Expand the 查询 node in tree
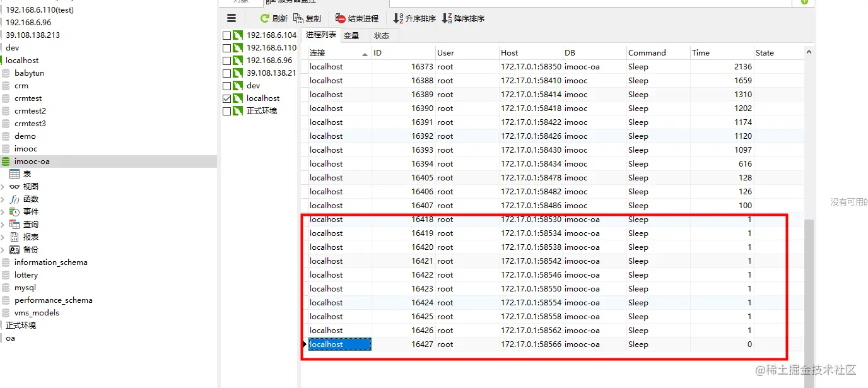The height and width of the screenshot is (388, 868). [3, 225]
